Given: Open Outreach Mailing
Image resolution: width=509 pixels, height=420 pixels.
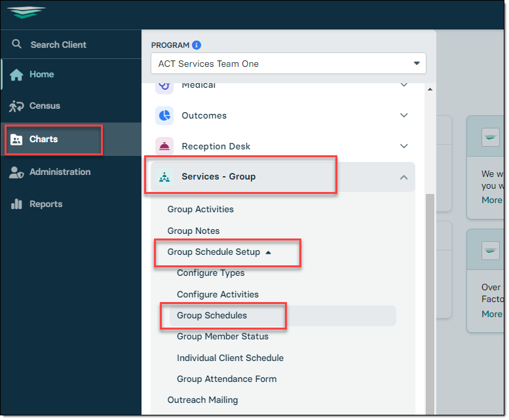Looking at the screenshot, I should click(x=202, y=400).
